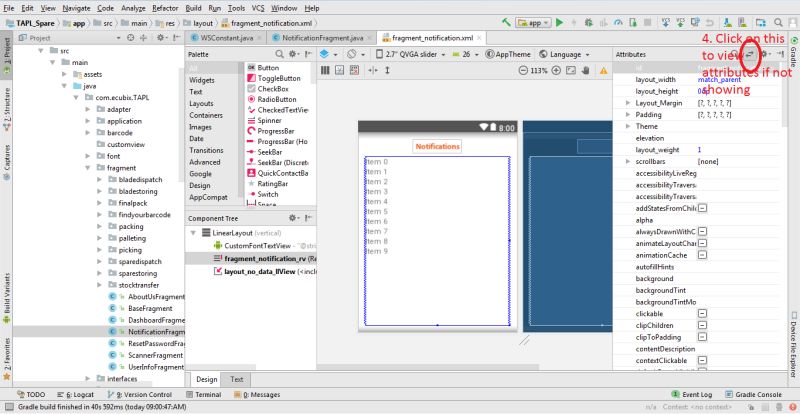
Task: Click the orientation columns icon in layout toolbar
Action: (325, 70)
